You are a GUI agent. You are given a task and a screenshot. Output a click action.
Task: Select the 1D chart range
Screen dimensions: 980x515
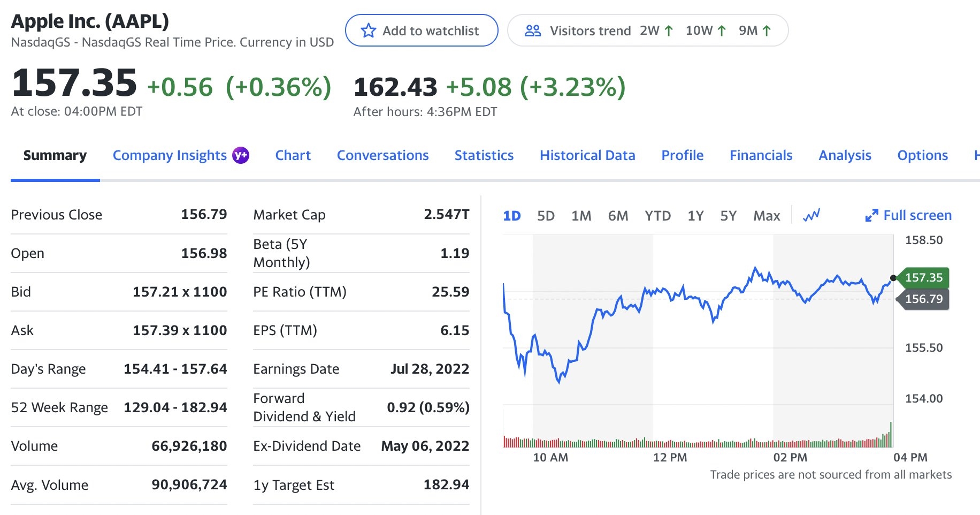[x=511, y=216]
